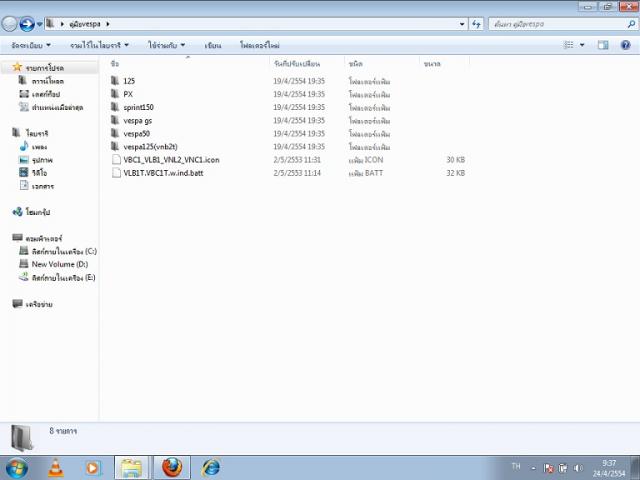Click the Burn button in toolbar
Screen dimensions: 640x480
pyautogui.click(x=213, y=45)
